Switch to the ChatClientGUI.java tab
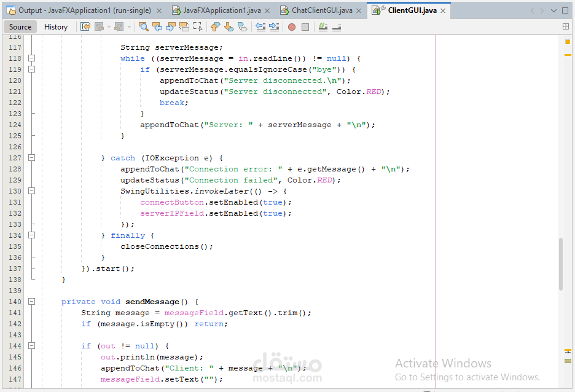Screen dimensions: 575x392 point(322,10)
